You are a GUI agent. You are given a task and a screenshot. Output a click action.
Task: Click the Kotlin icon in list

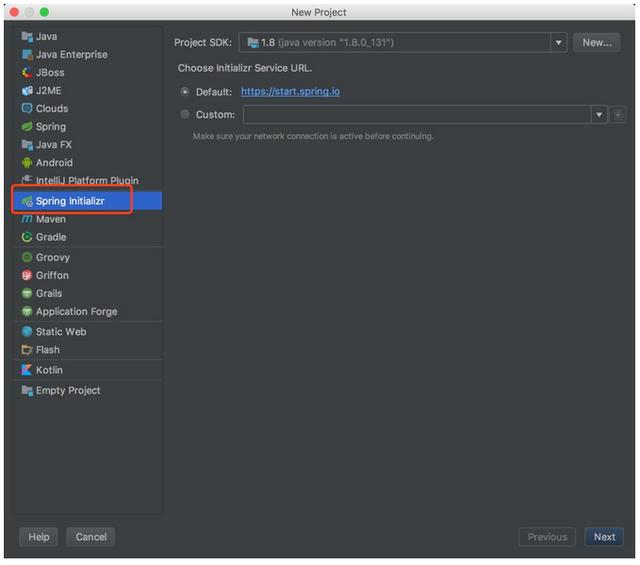pyautogui.click(x=27, y=370)
